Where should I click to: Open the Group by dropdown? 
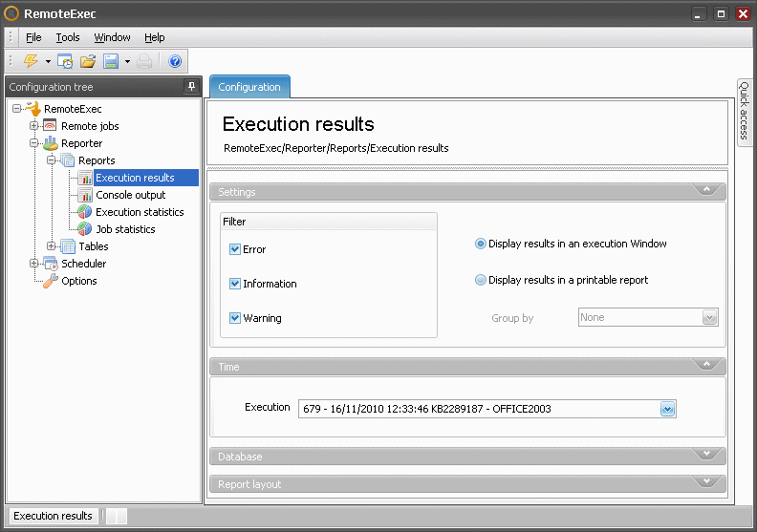tap(709, 317)
